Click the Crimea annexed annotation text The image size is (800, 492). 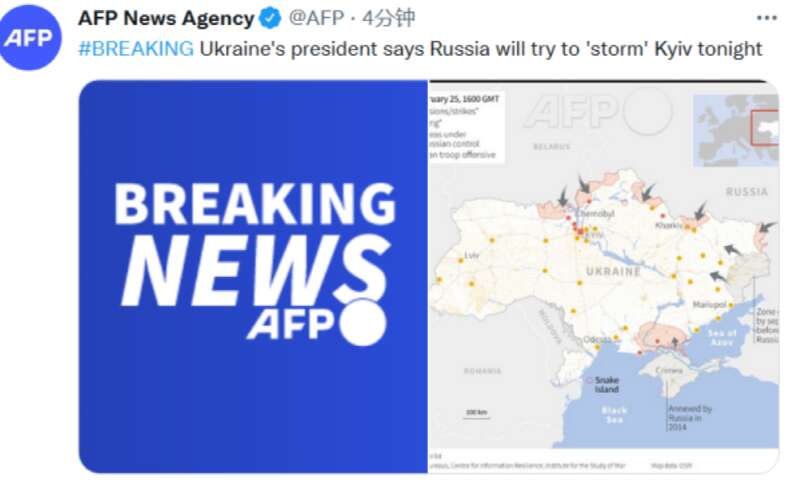click(690, 417)
